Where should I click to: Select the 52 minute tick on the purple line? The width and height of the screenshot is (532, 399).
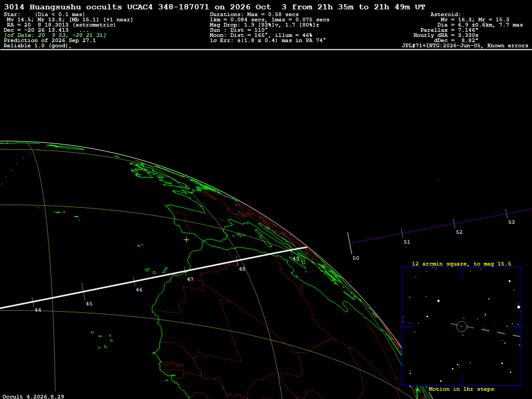[x=454, y=223]
